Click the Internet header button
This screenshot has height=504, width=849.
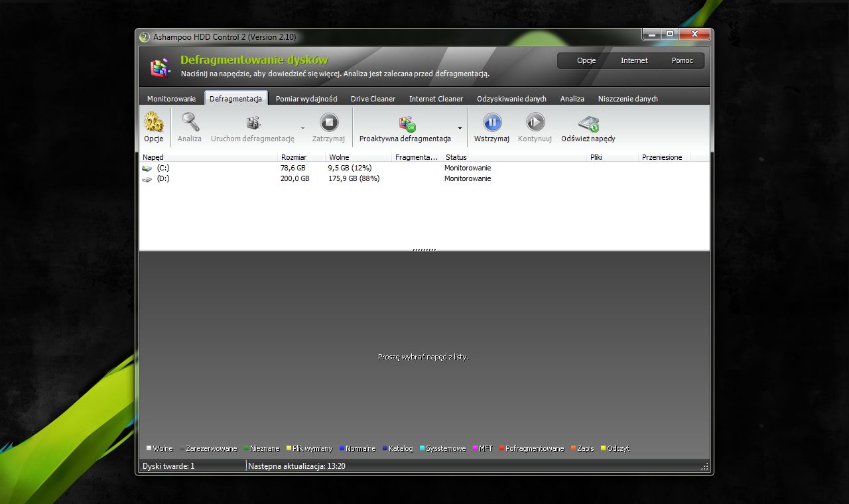tap(634, 60)
